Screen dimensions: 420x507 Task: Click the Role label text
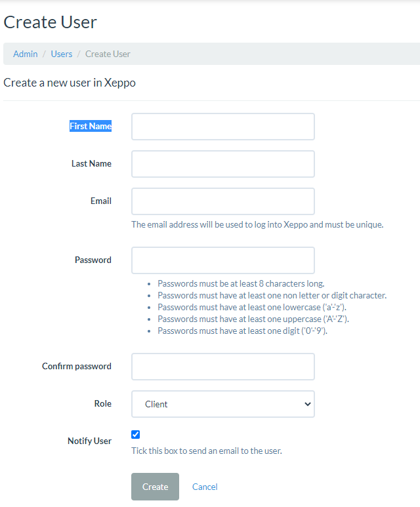(103, 403)
